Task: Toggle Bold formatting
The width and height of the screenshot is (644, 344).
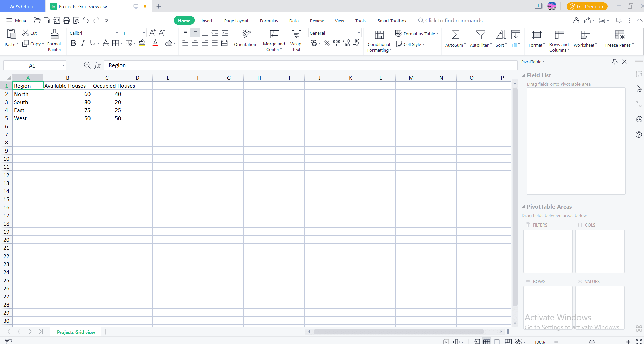Action: (73, 43)
